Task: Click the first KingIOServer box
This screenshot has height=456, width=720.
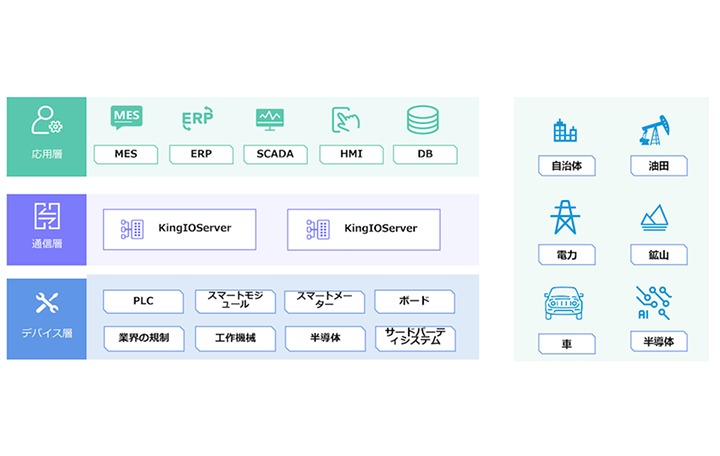Action: coord(180,228)
